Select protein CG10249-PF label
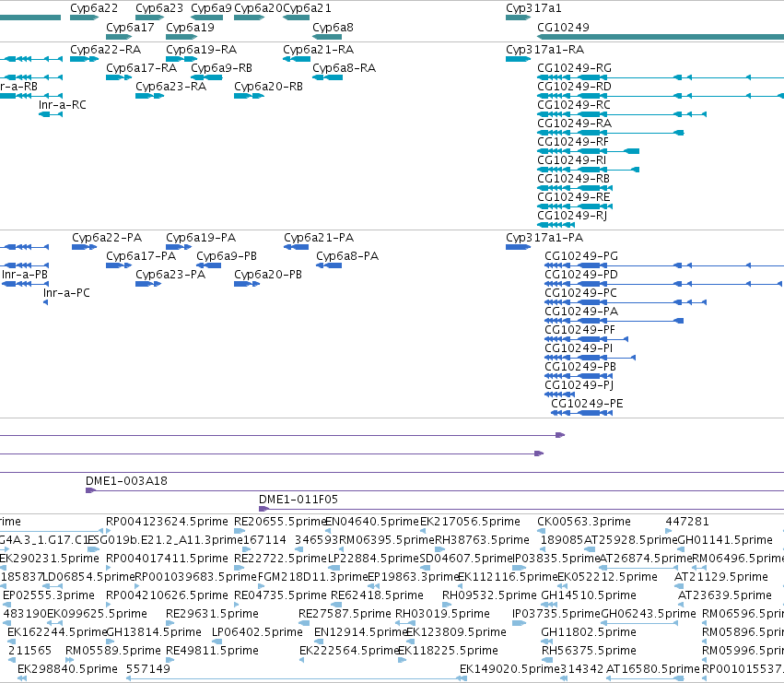 [x=580, y=330]
